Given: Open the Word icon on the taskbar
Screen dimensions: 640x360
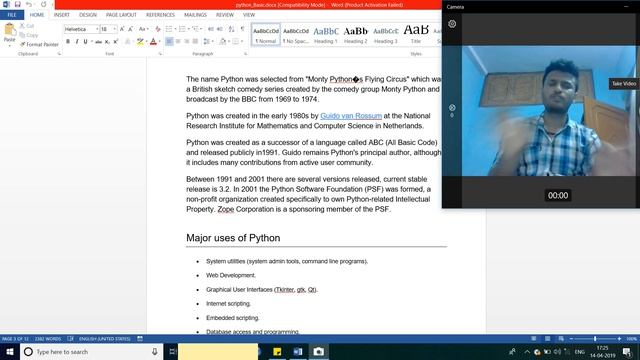Looking at the screenshot, I should coord(298,352).
